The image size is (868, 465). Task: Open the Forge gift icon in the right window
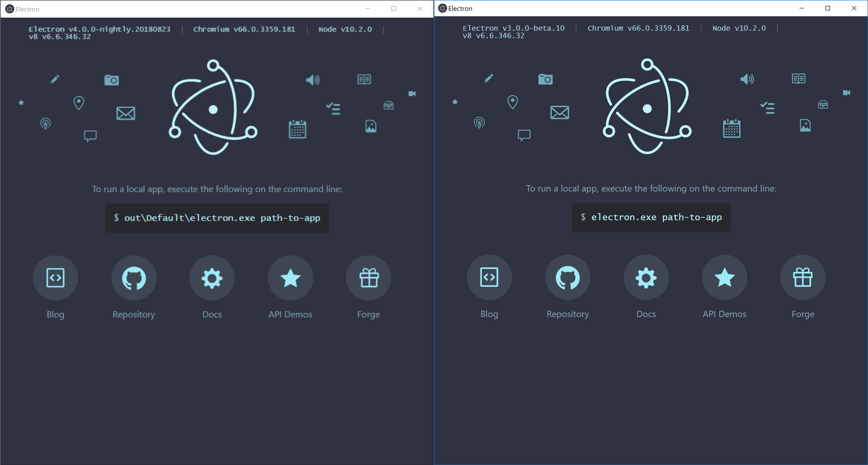803,277
